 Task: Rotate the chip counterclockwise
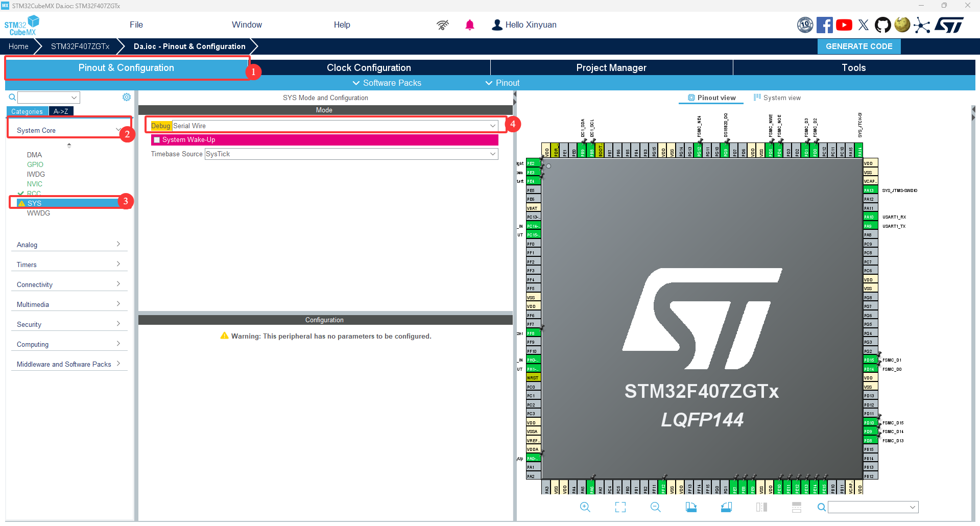click(727, 507)
